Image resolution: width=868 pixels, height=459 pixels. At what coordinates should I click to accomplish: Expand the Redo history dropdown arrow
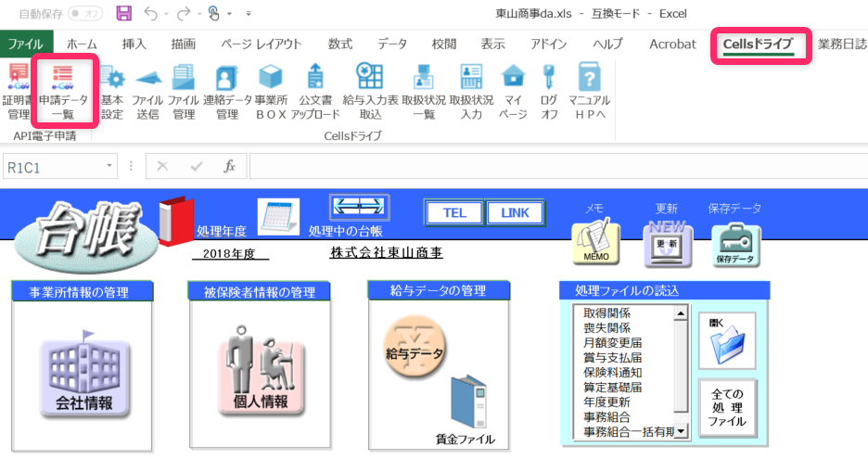pyautogui.click(x=199, y=14)
